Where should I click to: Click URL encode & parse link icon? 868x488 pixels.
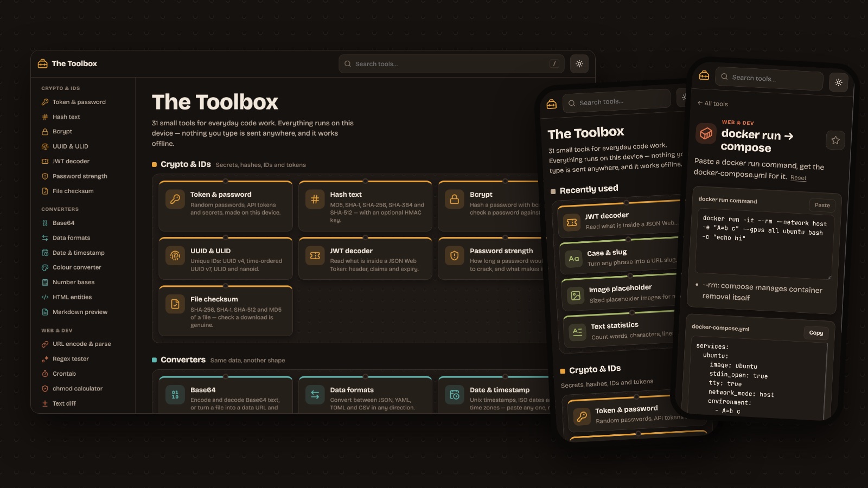[x=45, y=344]
